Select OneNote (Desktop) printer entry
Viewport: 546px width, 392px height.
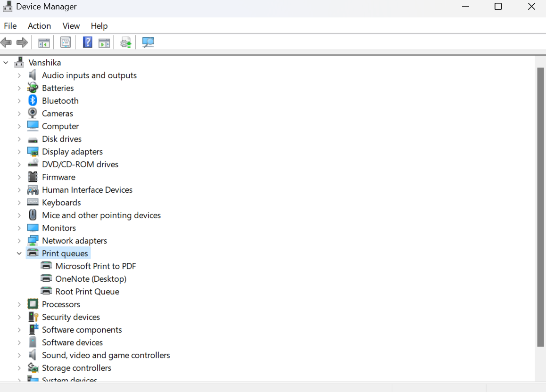[91, 279]
